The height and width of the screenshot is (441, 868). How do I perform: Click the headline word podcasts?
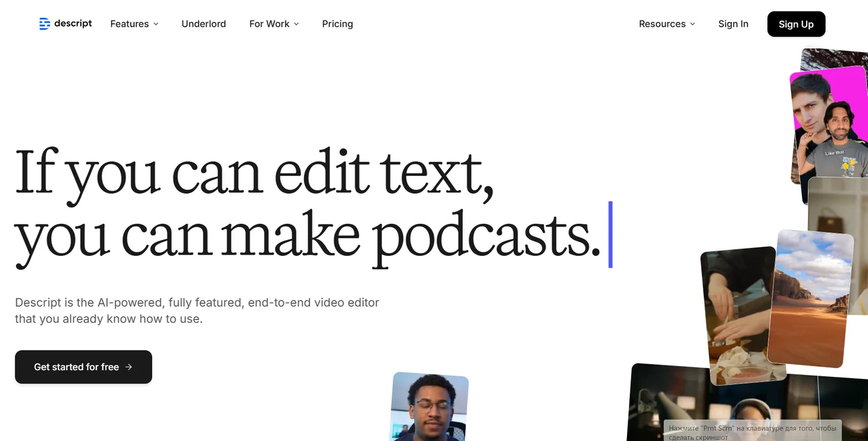pos(485,236)
